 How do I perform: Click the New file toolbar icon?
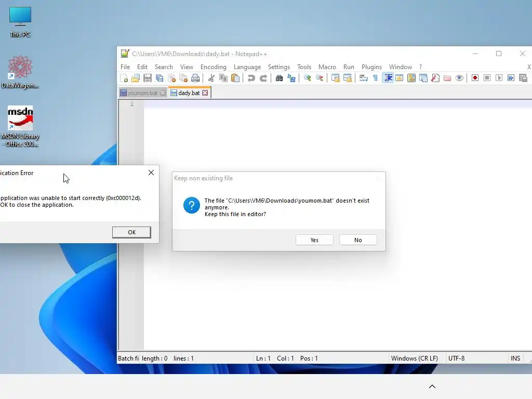coord(124,78)
